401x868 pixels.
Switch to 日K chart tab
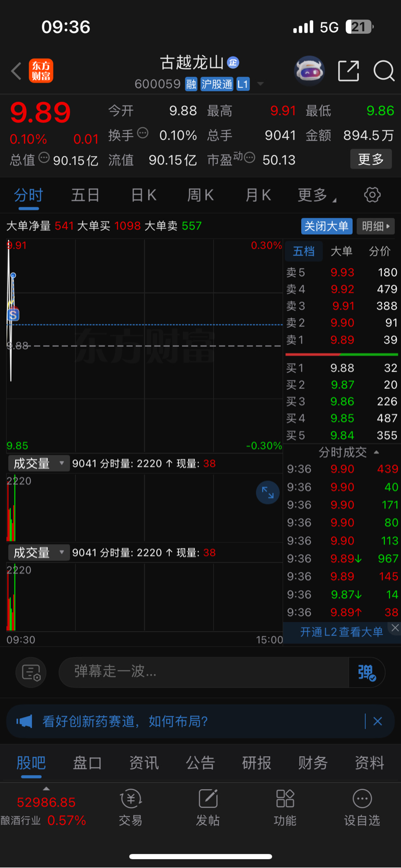143,195
